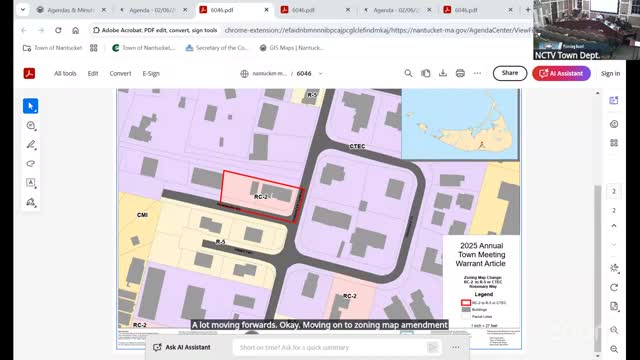
Task: Click the nantucket-ma globe source label
Action: tap(263, 73)
